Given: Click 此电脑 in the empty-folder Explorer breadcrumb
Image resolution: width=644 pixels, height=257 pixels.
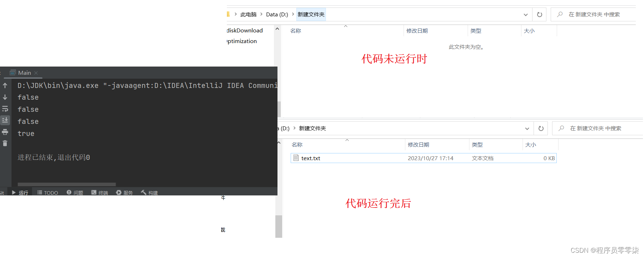Looking at the screenshot, I should pos(248,15).
